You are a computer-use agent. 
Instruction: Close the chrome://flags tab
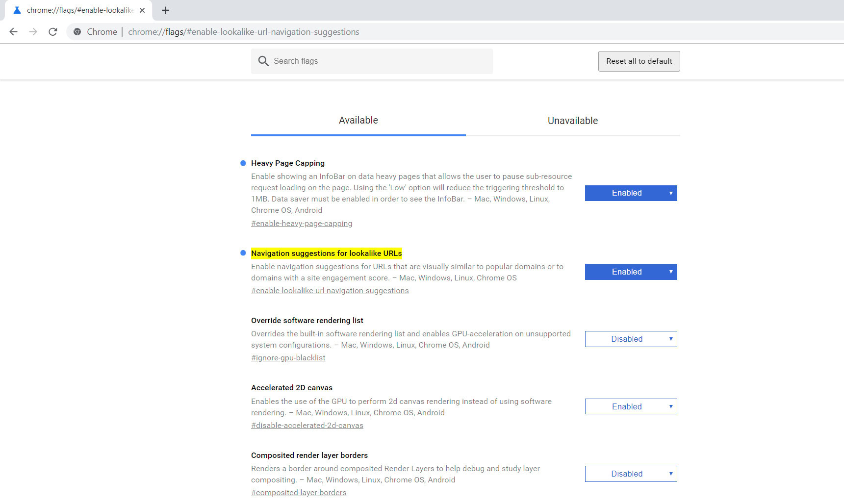pos(142,10)
